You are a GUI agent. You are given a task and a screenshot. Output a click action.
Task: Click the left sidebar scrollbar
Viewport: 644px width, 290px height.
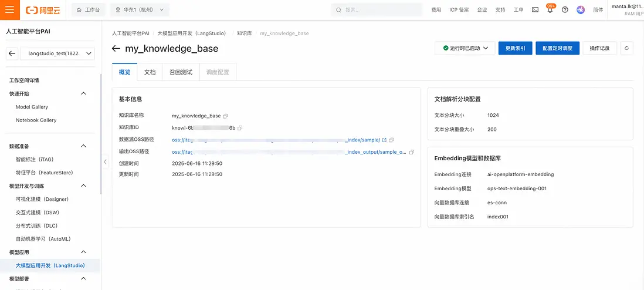point(101,134)
